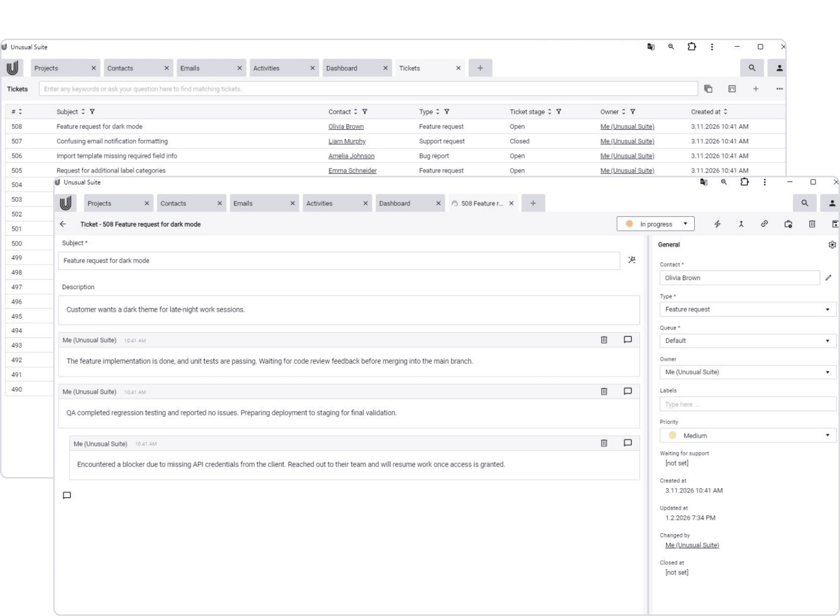Viewport: 840px width, 616px height.
Task: Open Liam Murphy contact link
Action: pyautogui.click(x=347, y=141)
